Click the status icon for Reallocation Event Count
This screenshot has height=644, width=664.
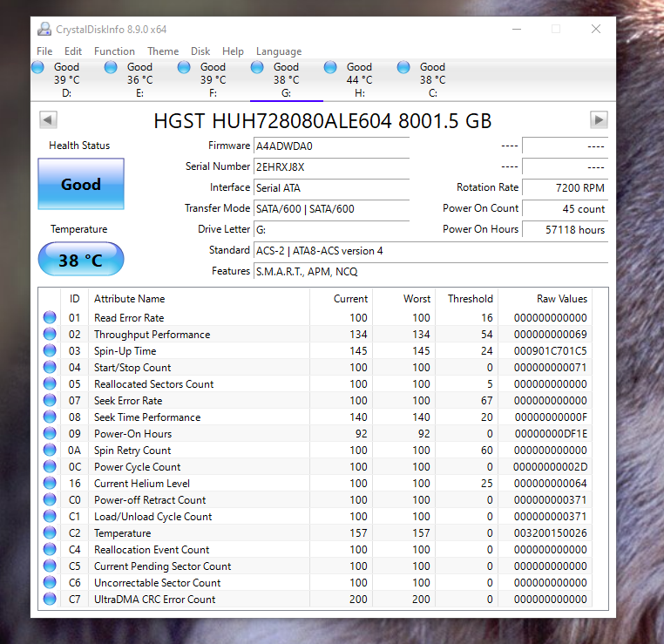tap(50, 549)
